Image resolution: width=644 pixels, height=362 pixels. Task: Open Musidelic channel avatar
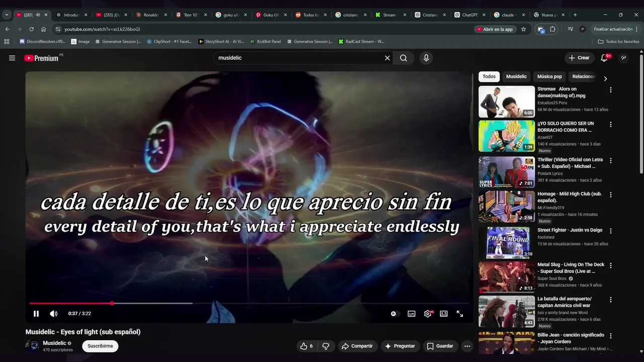click(33, 346)
